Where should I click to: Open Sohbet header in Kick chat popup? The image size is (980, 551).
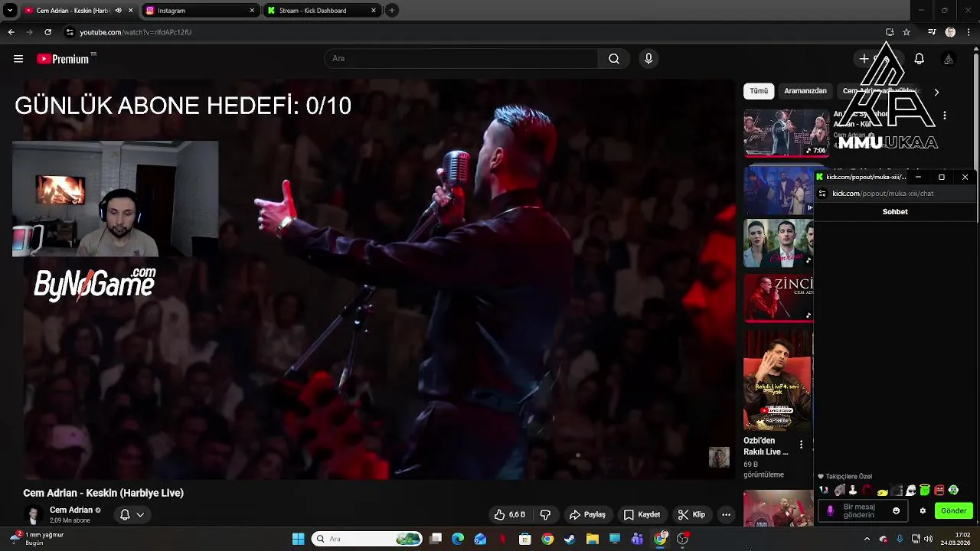coord(895,212)
